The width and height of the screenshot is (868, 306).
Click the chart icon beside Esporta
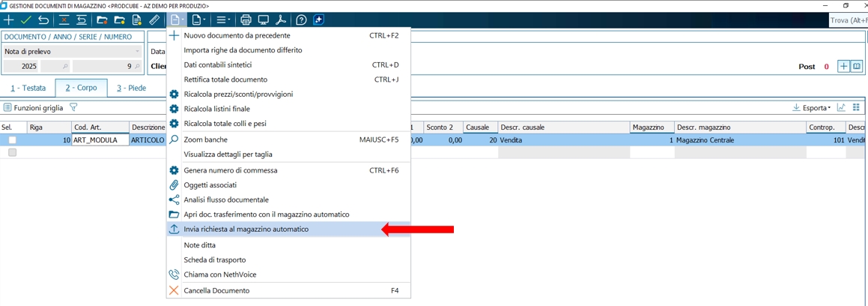click(842, 108)
